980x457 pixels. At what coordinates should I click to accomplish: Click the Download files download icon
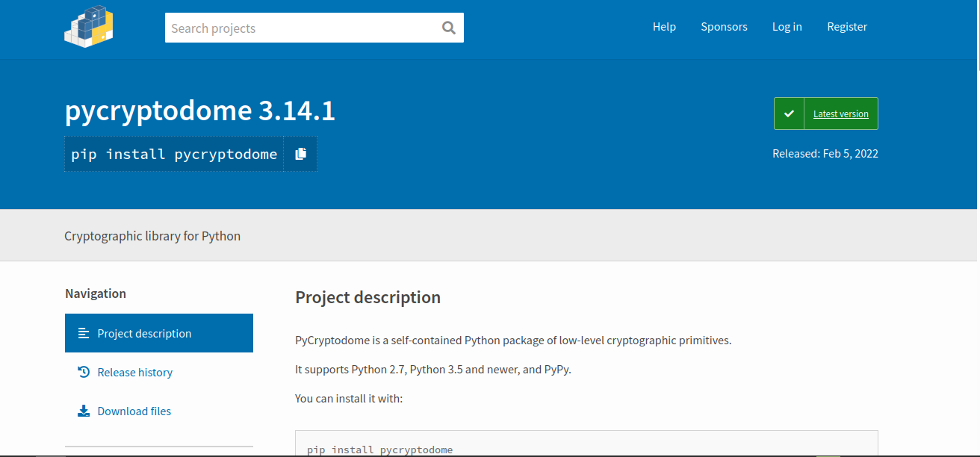[82, 410]
